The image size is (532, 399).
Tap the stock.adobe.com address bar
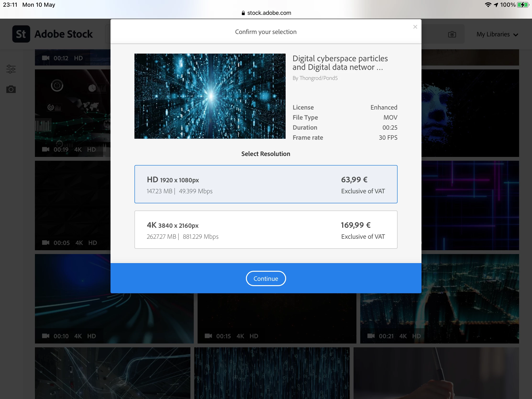coord(269,13)
